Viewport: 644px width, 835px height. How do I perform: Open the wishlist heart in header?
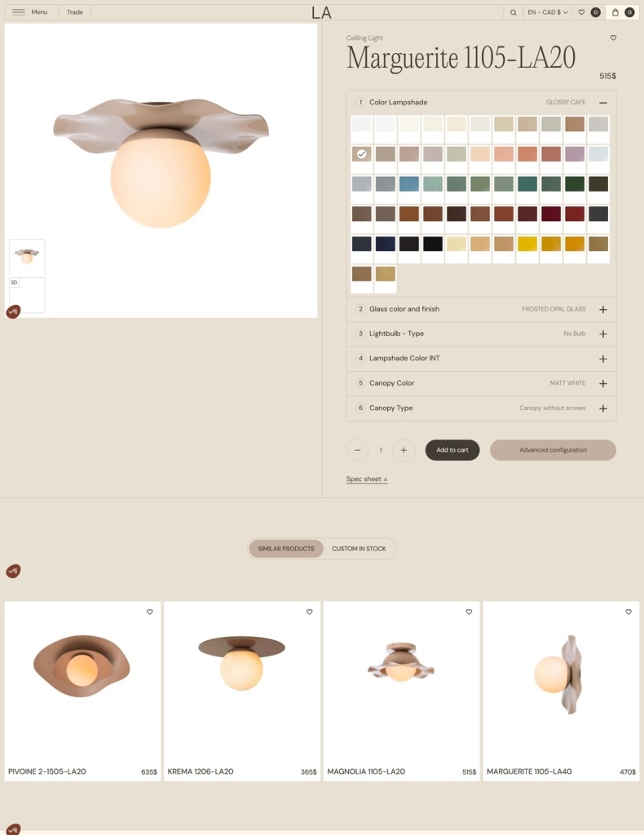pos(581,12)
